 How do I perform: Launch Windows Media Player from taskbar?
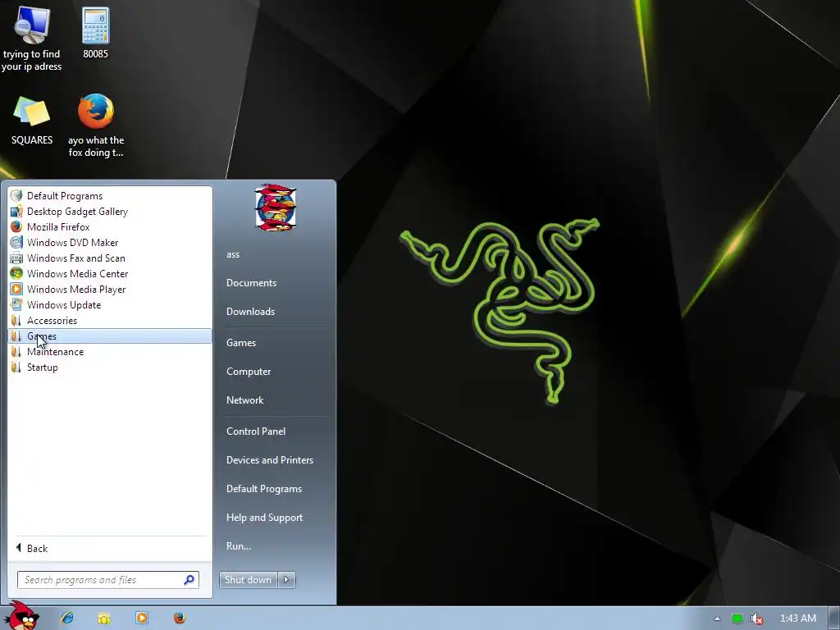tap(141, 618)
